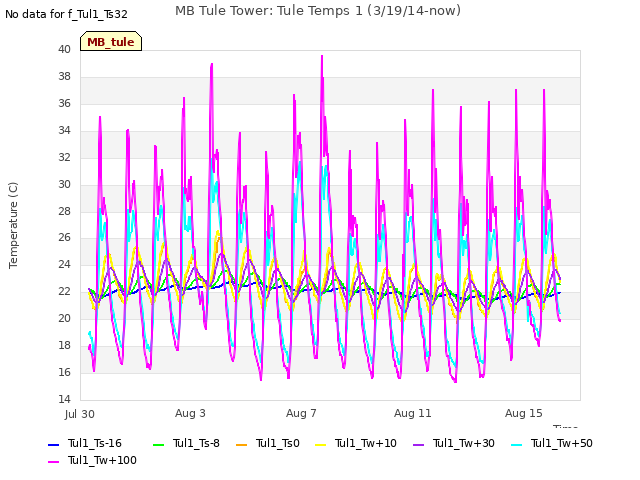Click the 'Temperature (C)' y-axis title
This screenshot has width=640, height=480.
pos(13,225)
